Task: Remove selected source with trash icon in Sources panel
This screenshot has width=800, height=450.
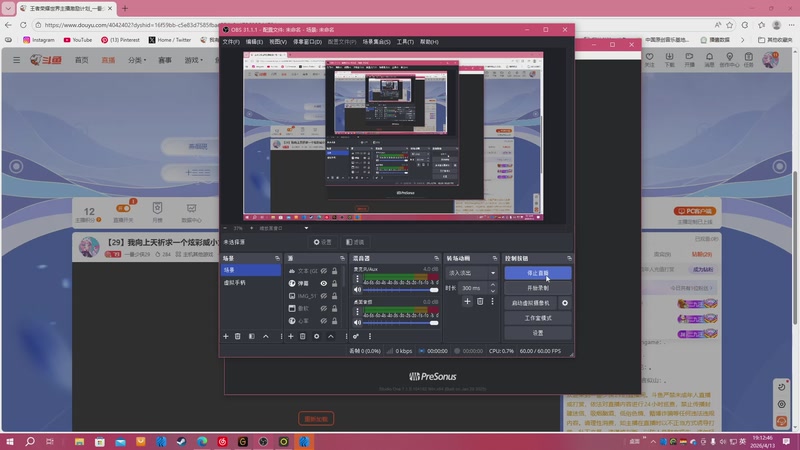Action: click(303, 336)
